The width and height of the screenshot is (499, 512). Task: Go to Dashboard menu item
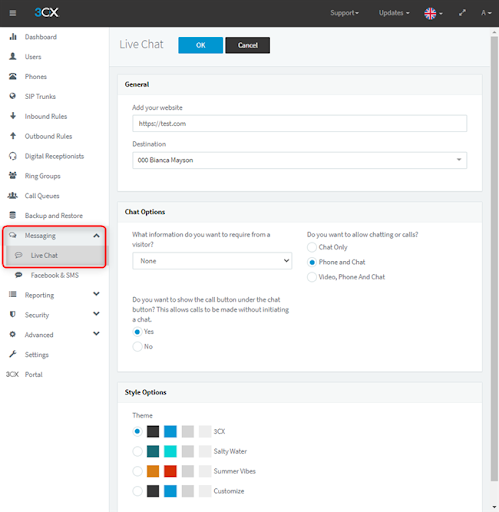coord(41,37)
